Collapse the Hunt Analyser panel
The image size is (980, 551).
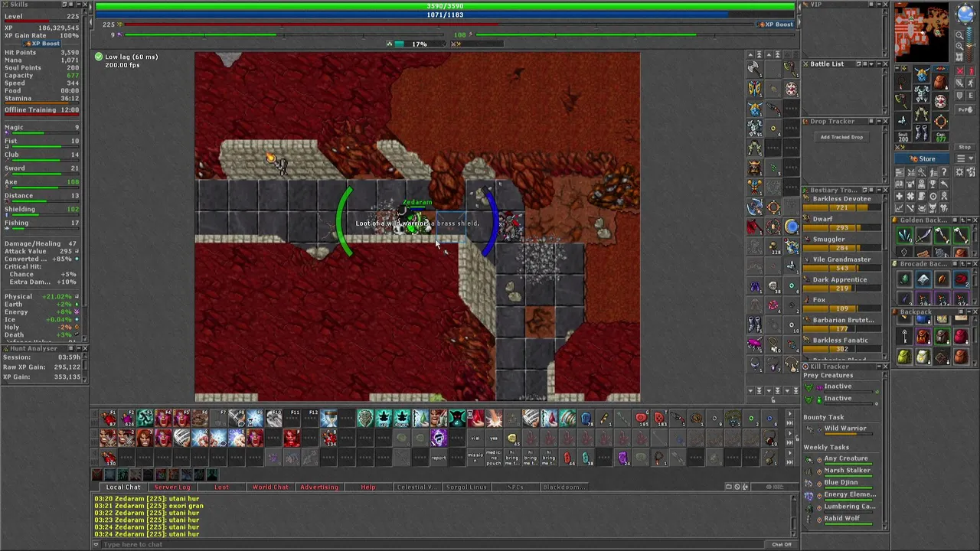click(79, 348)
